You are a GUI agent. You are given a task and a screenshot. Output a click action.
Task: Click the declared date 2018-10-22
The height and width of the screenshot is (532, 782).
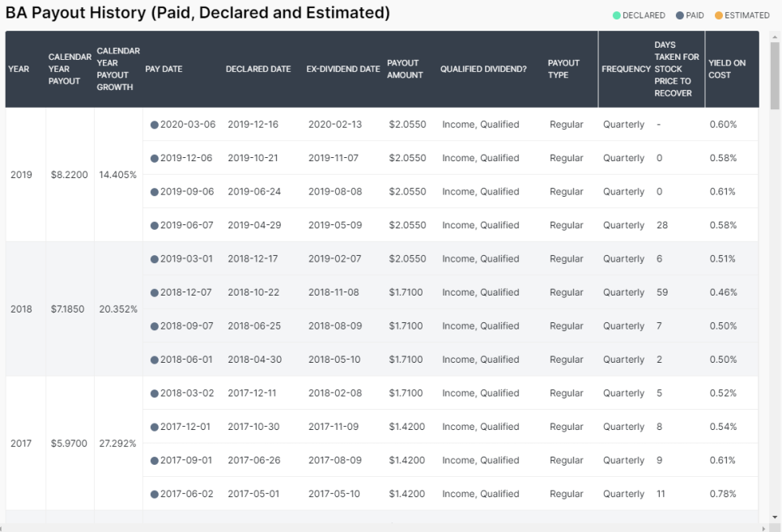[253, 292]
